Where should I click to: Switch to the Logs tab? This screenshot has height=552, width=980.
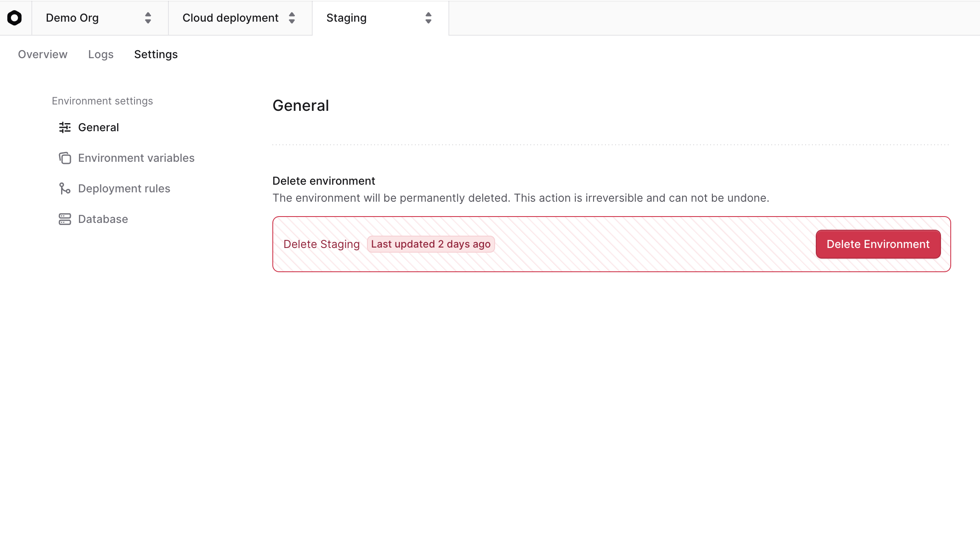pyautogui.click(x=101, y=54)
